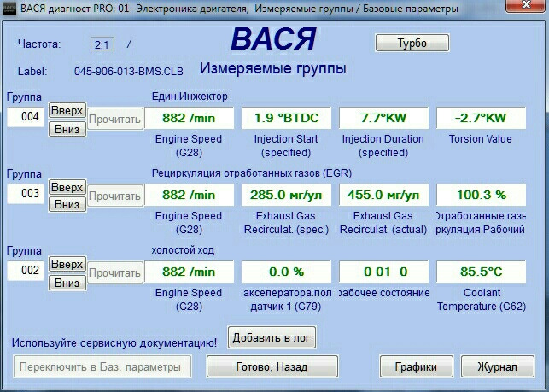Click the холостой ход group title

pyautogui.click(x=183, y=250)
